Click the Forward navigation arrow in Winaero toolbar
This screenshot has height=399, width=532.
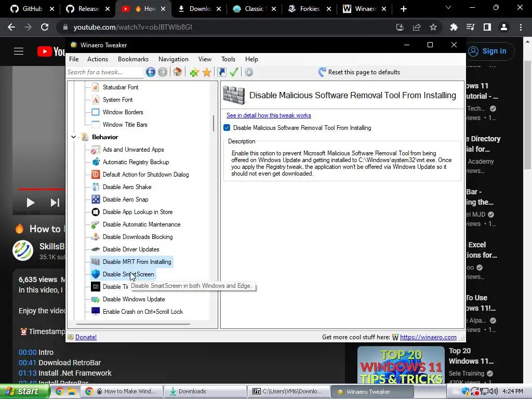pos(163,72)
